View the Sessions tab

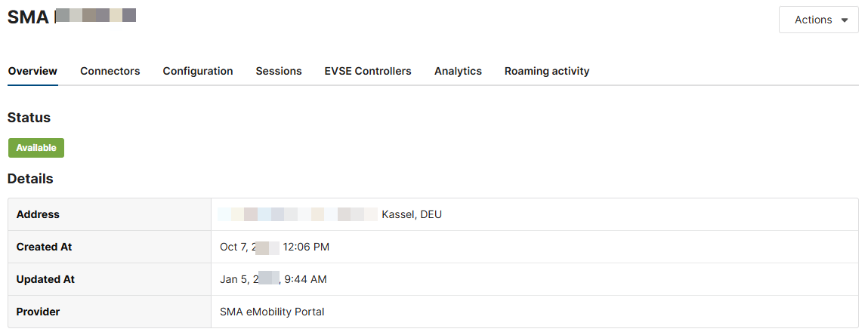click(x=279, y=71)
